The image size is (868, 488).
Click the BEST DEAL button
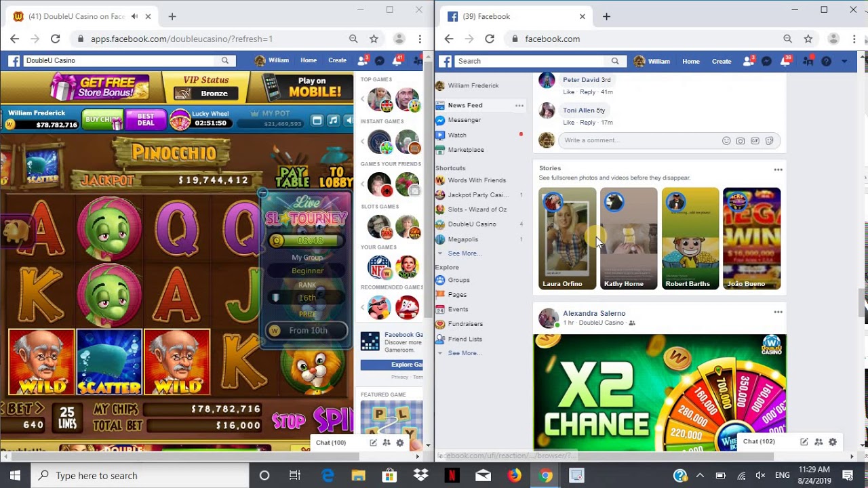coord(145,120)
